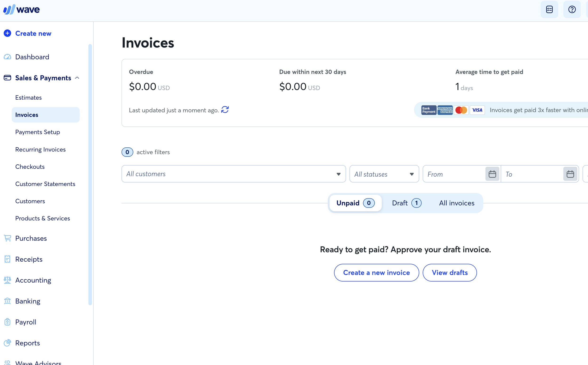
Task: Refresh the invoice summary with circular arrows icon
Action: pos(225,109)
